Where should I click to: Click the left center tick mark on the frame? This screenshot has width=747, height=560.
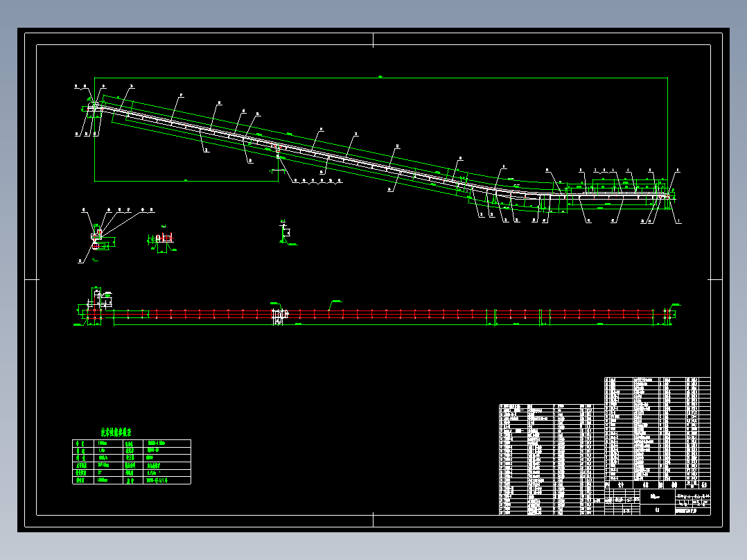tap(32, 280)
